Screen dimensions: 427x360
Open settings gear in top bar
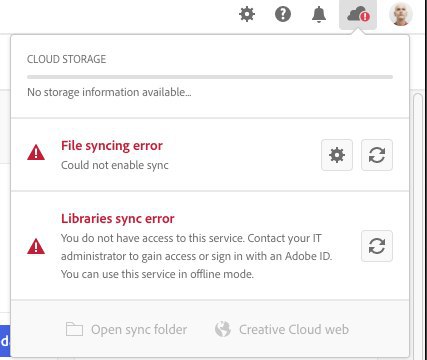point(247,15)
